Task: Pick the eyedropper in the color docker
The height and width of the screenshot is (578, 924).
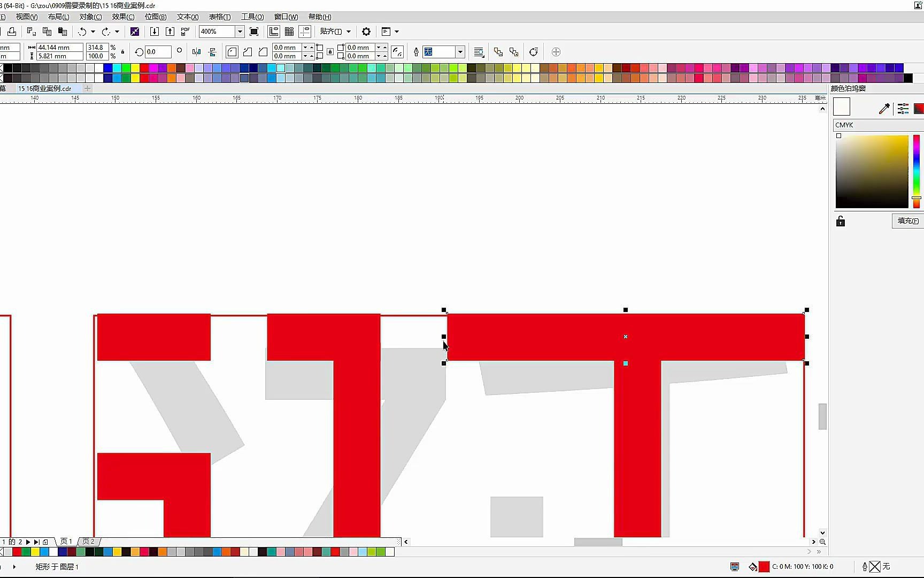Action: point(884,109)
